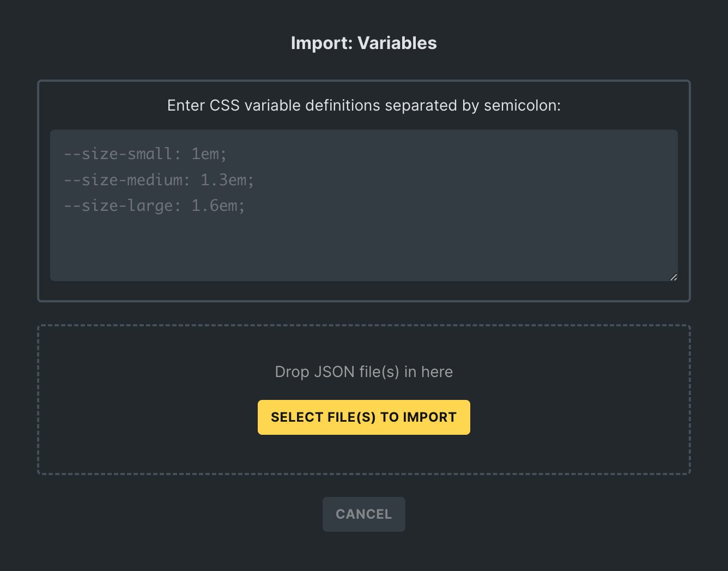
Task: Click "1.6em" value in the placeholder text
Action: pos(214,206)
